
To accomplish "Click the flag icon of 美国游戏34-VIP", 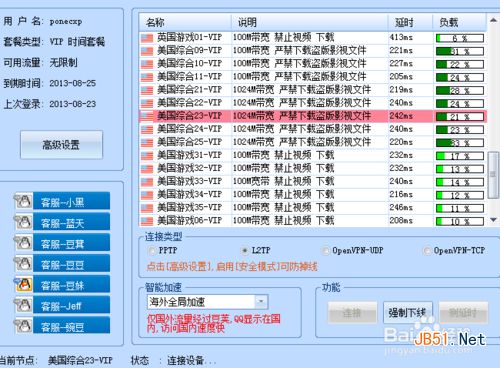I will [147, 195].
